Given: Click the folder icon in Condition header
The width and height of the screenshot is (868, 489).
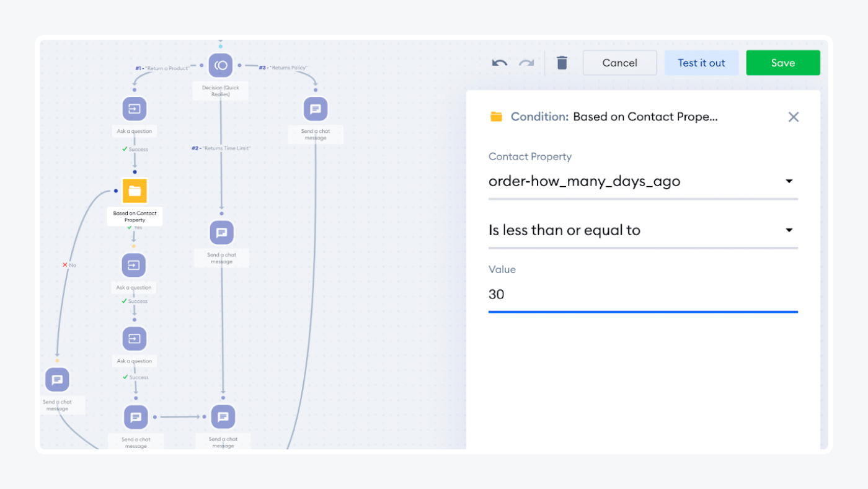Looking at the screenshot, I should 496,117.
